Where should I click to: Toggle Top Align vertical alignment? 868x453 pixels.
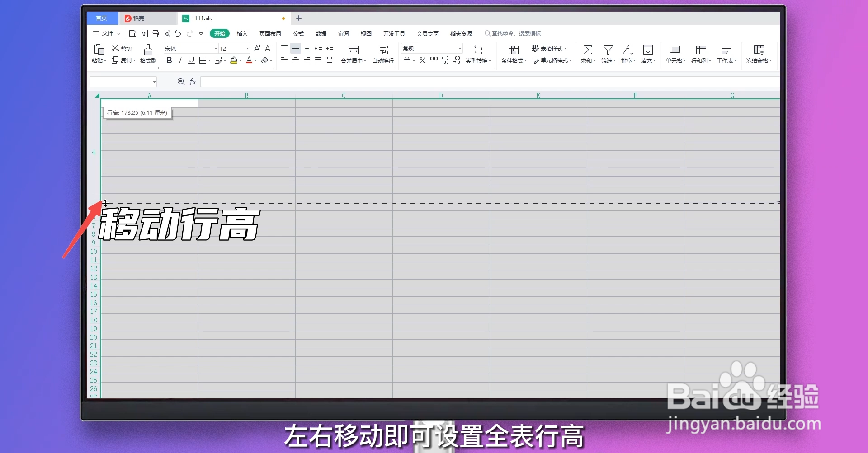[284, 48]
